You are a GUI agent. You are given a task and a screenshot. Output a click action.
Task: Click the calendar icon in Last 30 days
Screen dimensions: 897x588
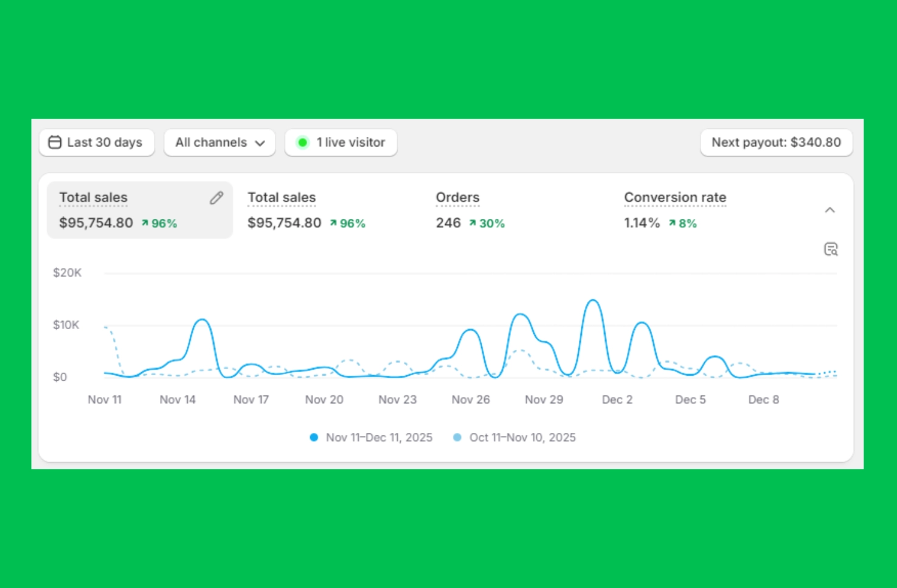point(55,142)
